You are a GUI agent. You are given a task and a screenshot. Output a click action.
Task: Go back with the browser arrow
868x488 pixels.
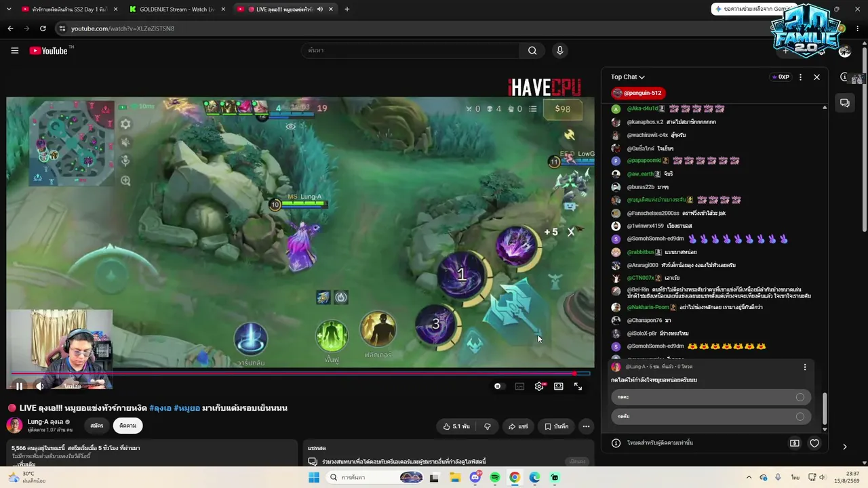[10, 28]
